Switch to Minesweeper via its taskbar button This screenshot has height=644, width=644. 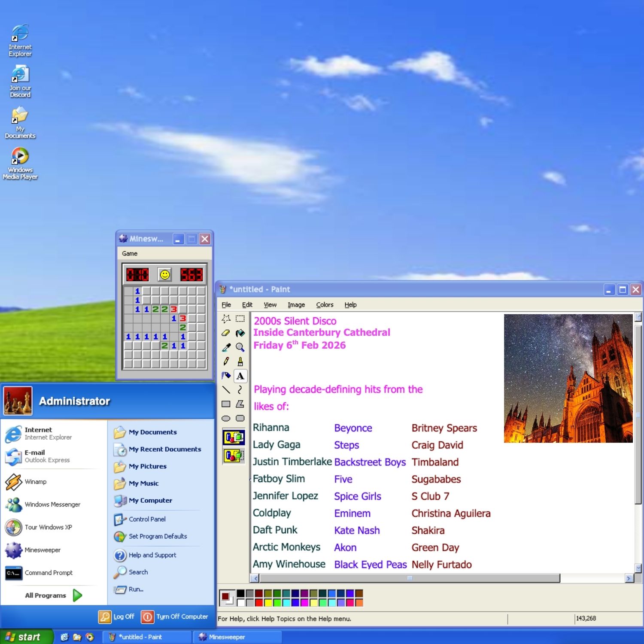pos(237,637)
